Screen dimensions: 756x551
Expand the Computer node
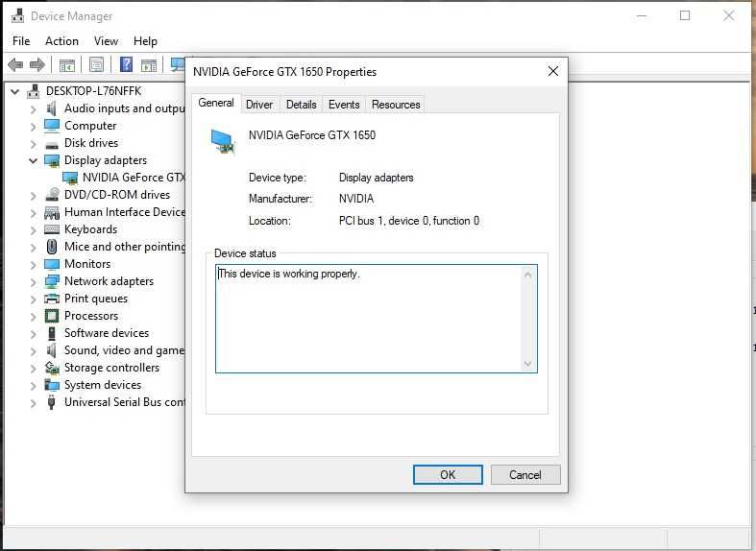click(33, 126)
